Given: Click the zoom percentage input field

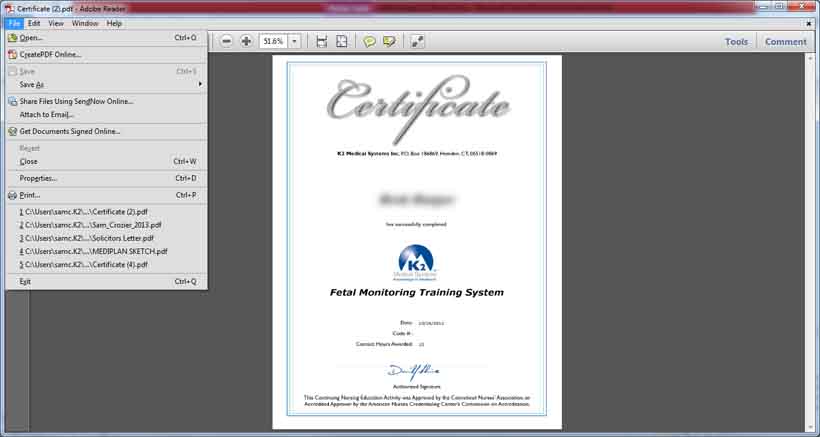Looking at the screenshot, I should pyautogui.click(x=273, y=41).
